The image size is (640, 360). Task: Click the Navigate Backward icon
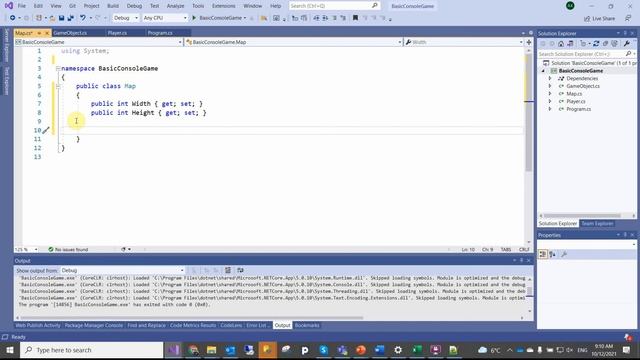point(13,18)
